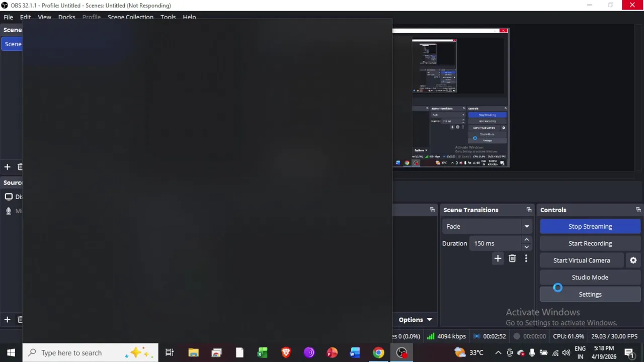This screenshot has height=362, width=644.
Task: Click Stop Streaming button
Action: (x=590, y=226)
